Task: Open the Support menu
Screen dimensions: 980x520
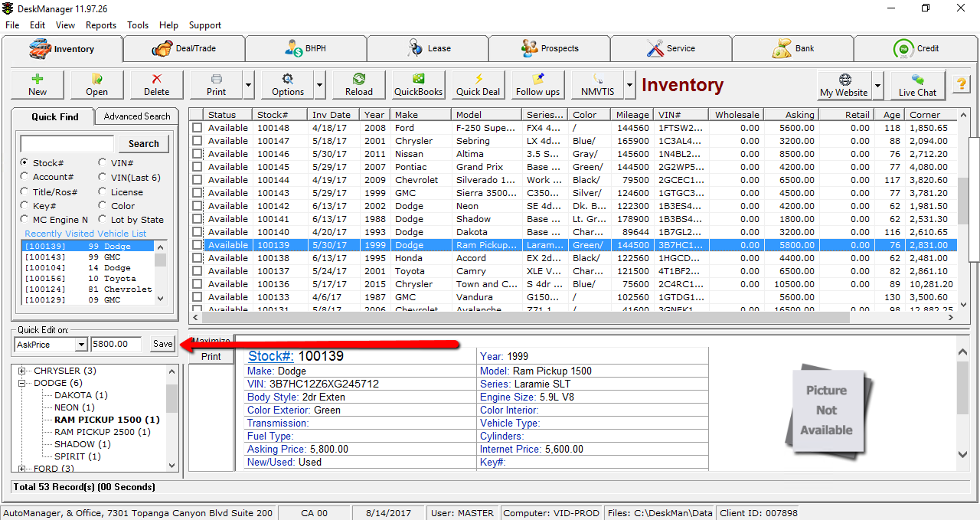Action: (x=205, y=25)
